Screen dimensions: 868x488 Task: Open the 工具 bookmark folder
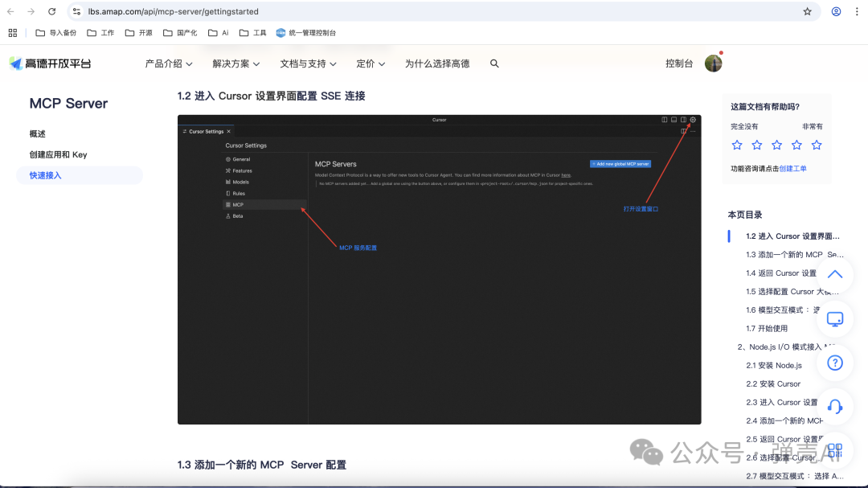click(x=252, y=33)
